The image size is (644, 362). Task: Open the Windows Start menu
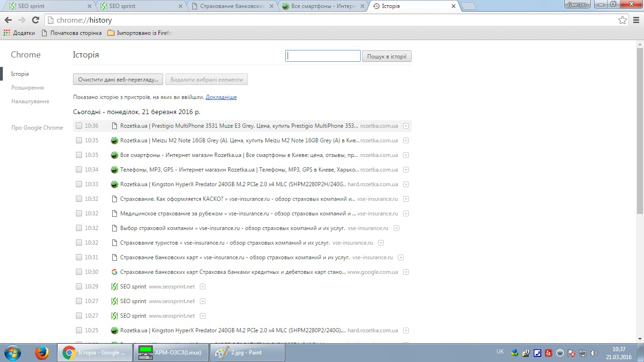point(12,353)
